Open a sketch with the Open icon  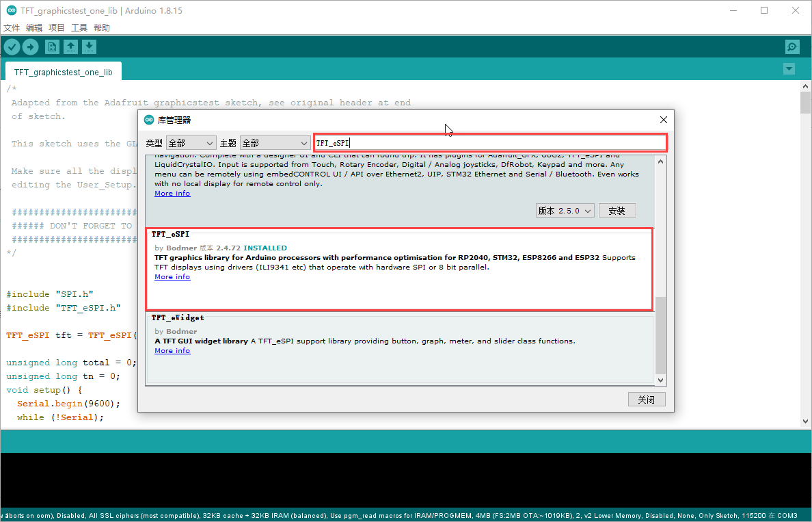70,47
